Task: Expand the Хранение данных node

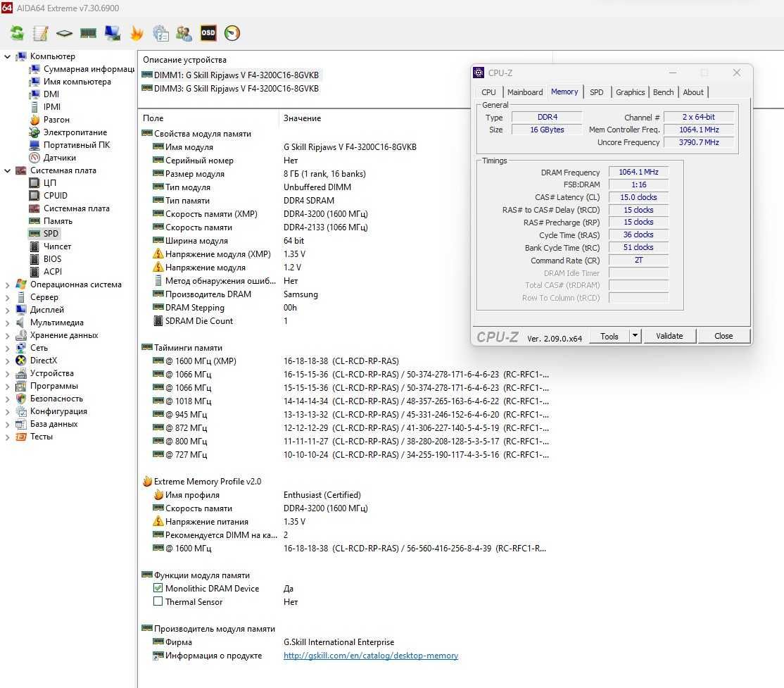Action: point(8,335)
